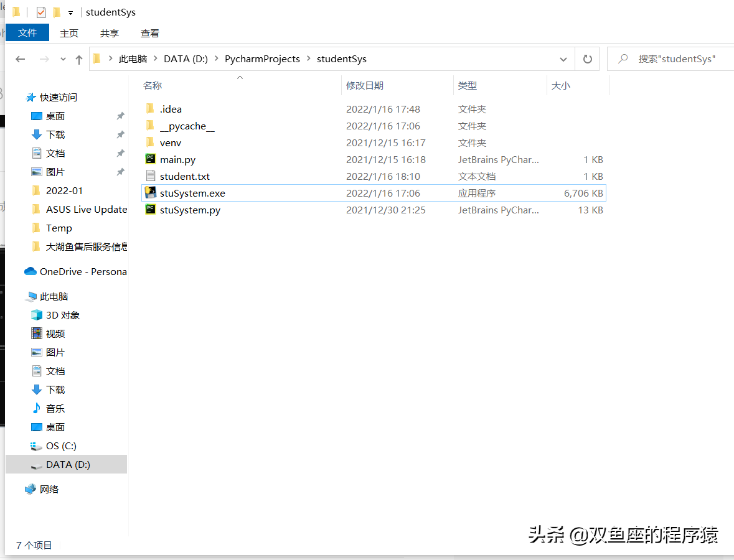The height and width of the screenshot is (560, 734).
Task: Select the stuSystem.exe application icon
Action: pos(150,192)
